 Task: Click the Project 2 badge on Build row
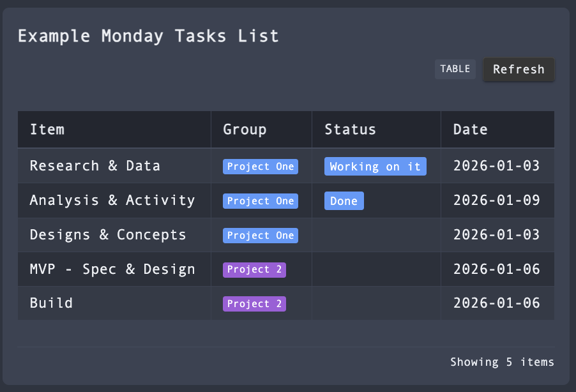click(x=254, y=303)
